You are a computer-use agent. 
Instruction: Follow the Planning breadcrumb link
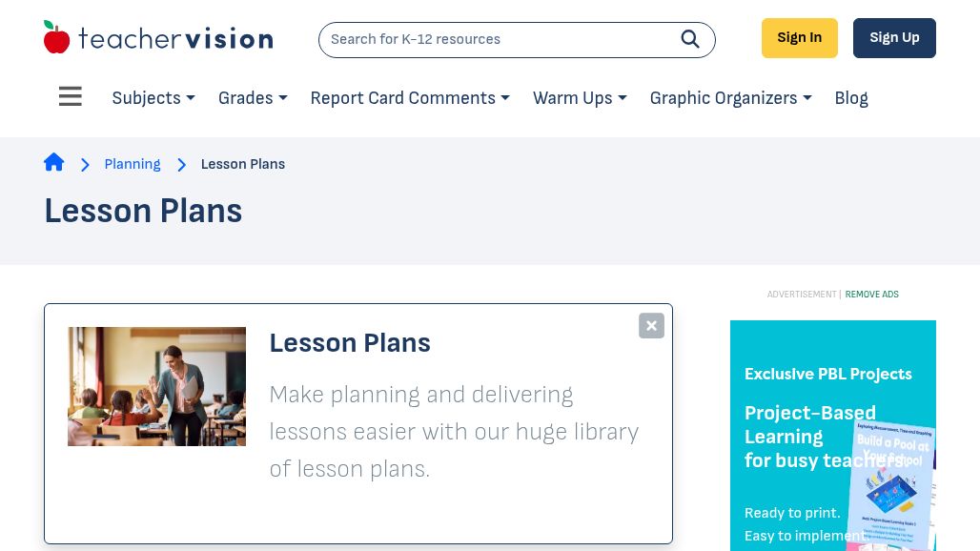click(x=133, y=164)
